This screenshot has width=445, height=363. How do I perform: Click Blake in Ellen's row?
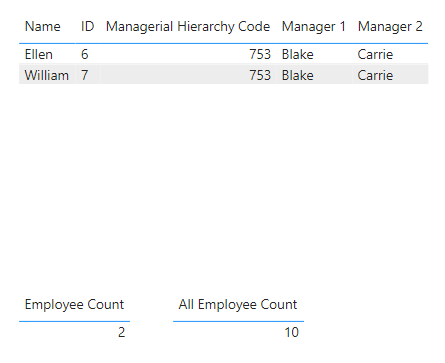coord(298,54)
